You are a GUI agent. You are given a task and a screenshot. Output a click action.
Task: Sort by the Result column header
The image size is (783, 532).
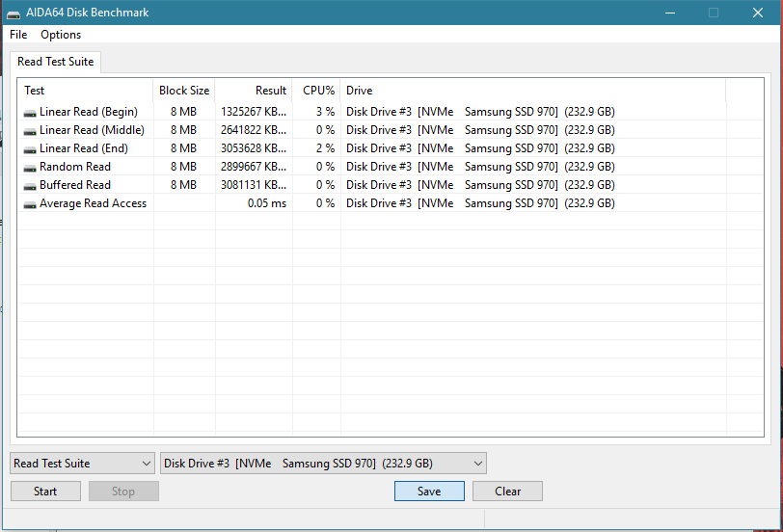254,91
